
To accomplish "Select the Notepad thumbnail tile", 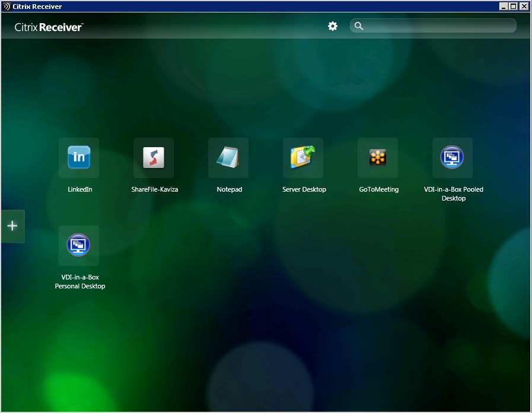I will (228, 157).
